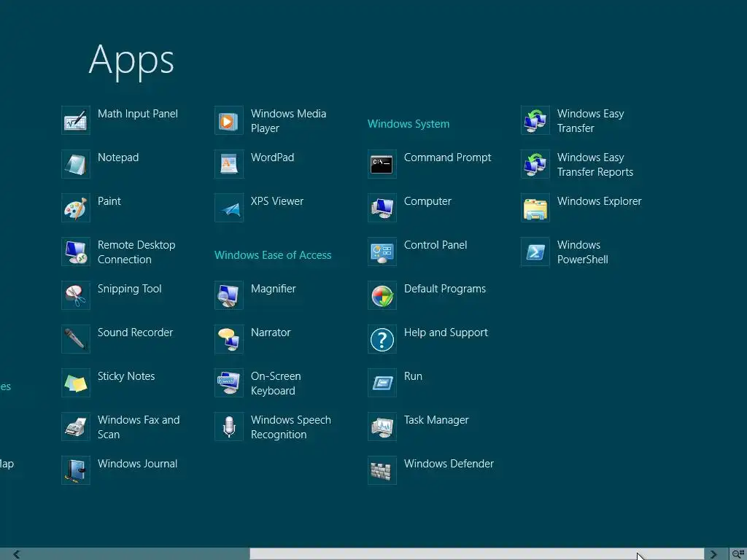Image resolution: width=747 pixels, height=560 pixels.
Task: Launch the Windows Explorer folder icon
Action: point(535,208)
